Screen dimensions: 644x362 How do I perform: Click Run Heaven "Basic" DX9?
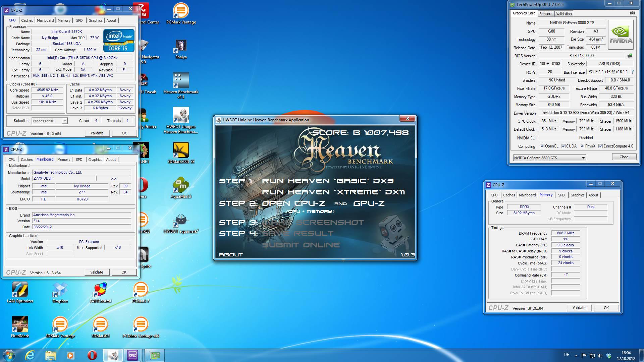(x=328, y=181)
